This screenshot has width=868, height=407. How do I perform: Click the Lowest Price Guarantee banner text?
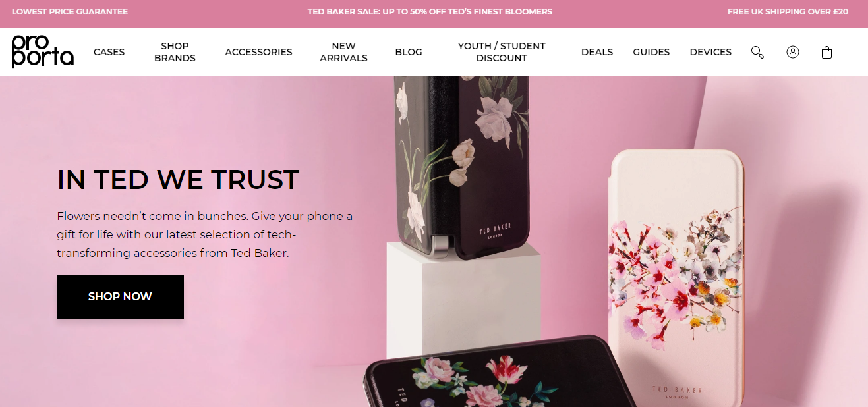click(70, 12)
